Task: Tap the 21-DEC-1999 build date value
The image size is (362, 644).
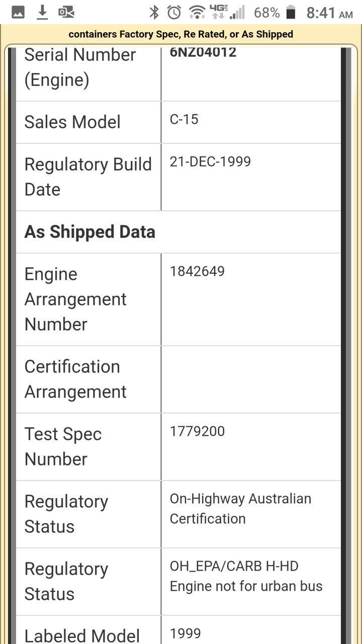Action: 210,162
